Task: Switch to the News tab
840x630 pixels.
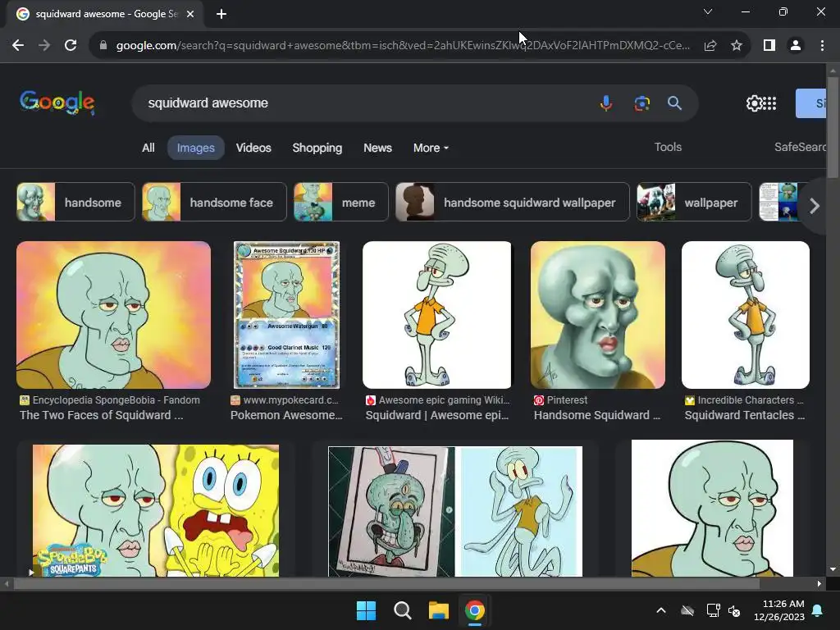Action: (x=377, y=148)
